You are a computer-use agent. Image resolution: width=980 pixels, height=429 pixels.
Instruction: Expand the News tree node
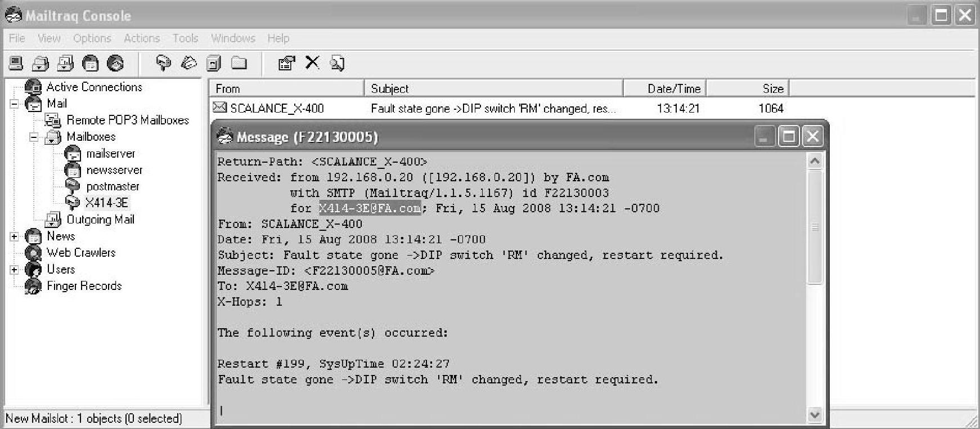[14, 236]
